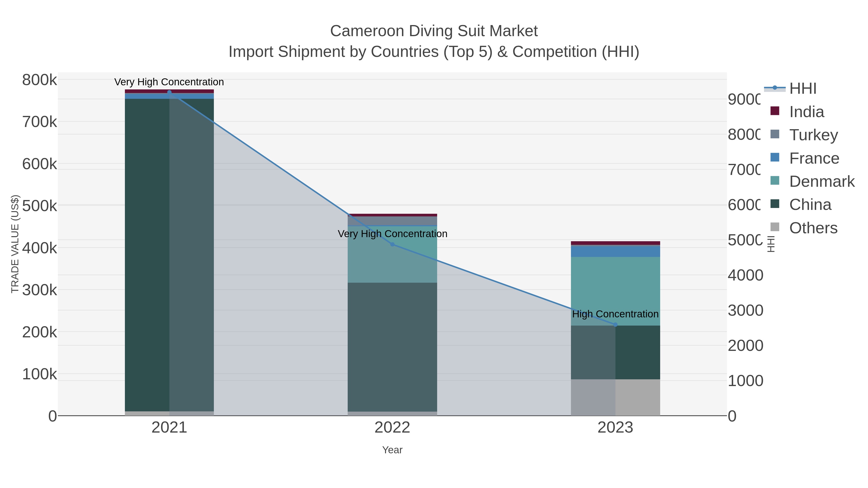Toggle the Denmark series in legend

[x=812, y=181]
